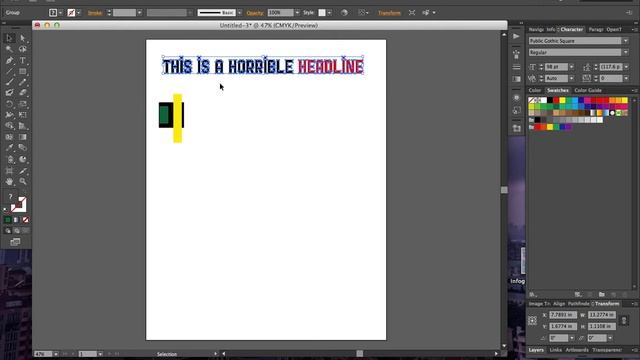Select the Scale tool
Image resolution: width=640 pixels, height=360 pixels.
point(23,104)
